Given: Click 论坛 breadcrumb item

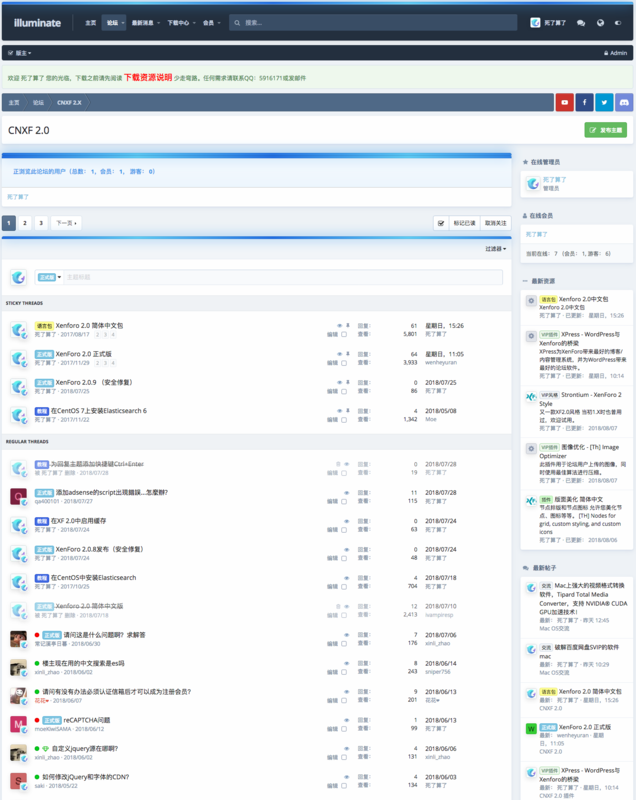Looking at the screenshot, I should 38,103.
